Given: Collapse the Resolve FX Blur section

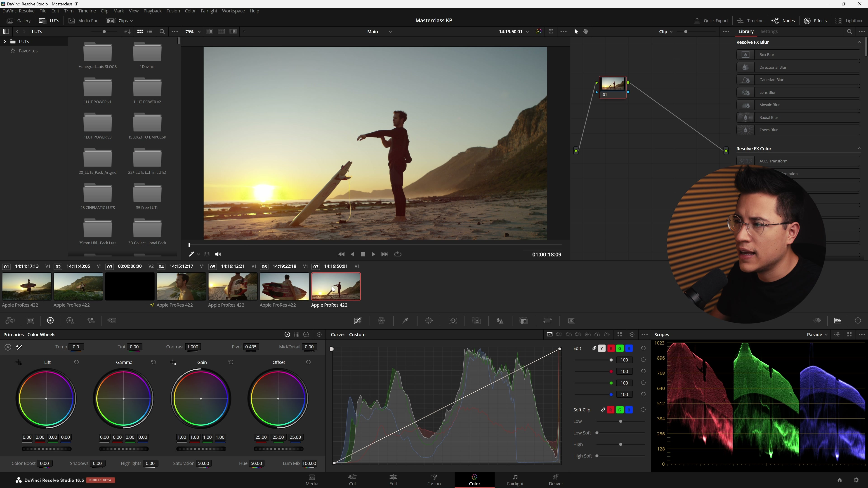Looking at the screenshot, I should tap(859, 42).
